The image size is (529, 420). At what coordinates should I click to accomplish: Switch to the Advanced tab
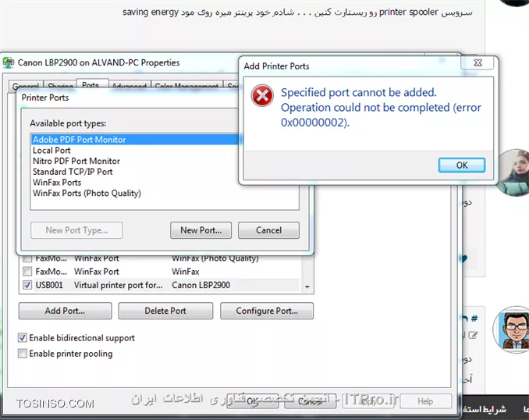[129, 87]
